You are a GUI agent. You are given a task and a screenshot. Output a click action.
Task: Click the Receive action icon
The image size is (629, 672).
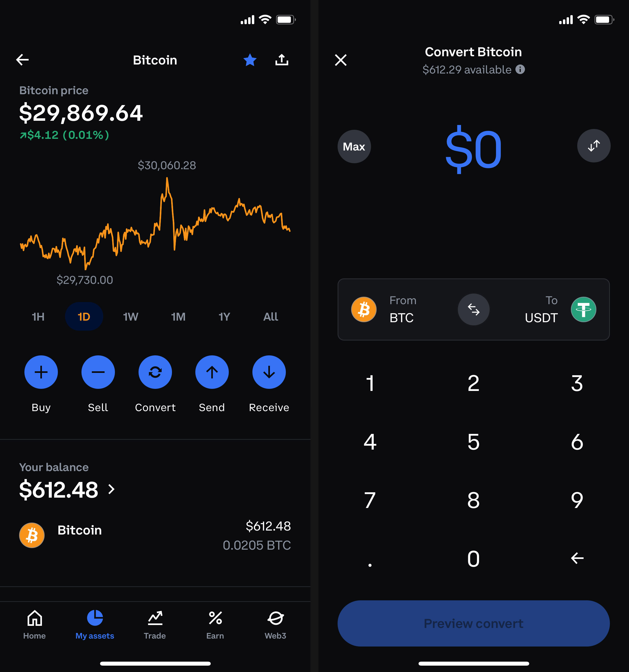270,372
